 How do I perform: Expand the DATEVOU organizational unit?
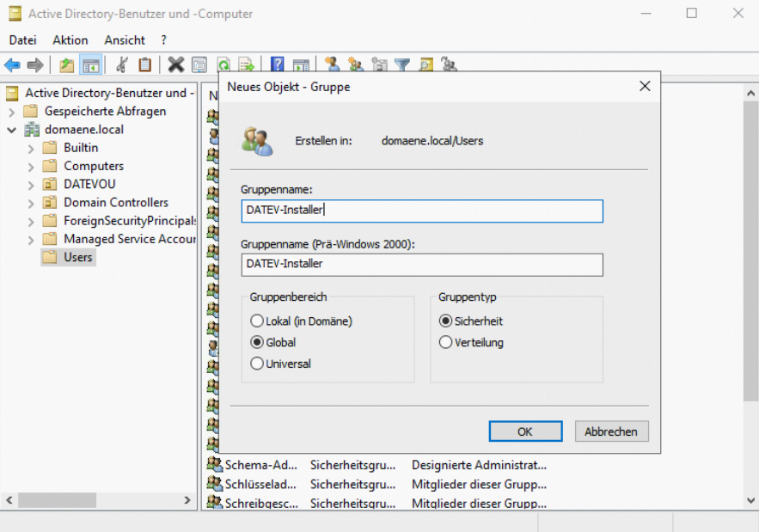coord(31,185)
